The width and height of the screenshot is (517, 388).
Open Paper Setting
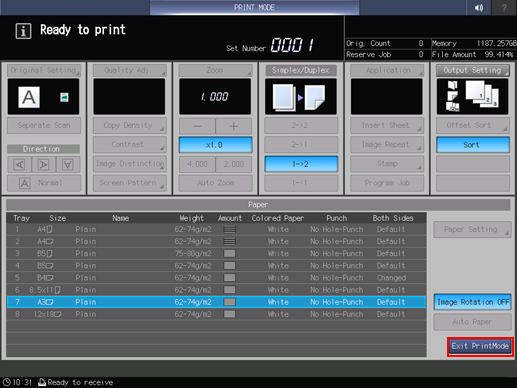point(472,229)
